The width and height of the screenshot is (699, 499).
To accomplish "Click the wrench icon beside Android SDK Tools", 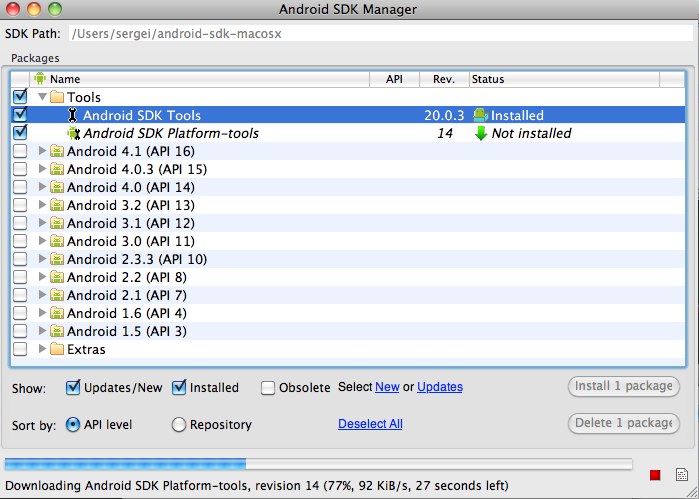I will pos(72,115).
